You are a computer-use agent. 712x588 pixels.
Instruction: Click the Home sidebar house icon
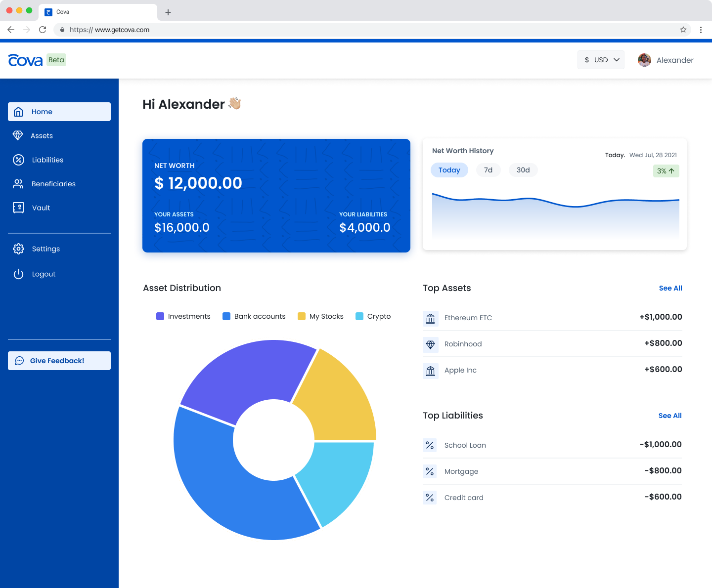[18, 112]
